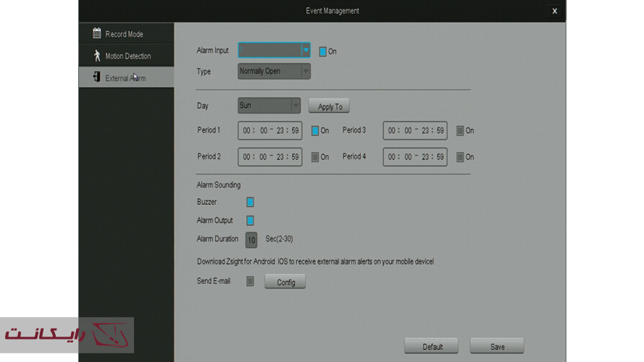644x362 pixels.
Task: Enable the Period 4 On checkbox
Action: click(460, 157)
